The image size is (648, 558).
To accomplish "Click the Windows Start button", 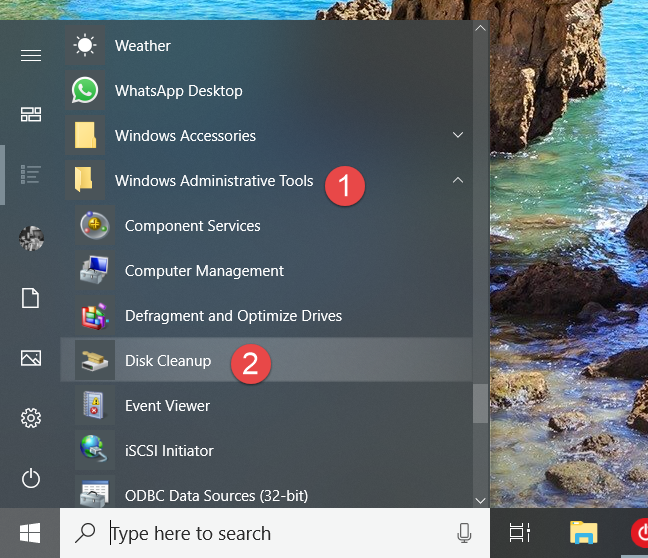I will tap(30, 533).
